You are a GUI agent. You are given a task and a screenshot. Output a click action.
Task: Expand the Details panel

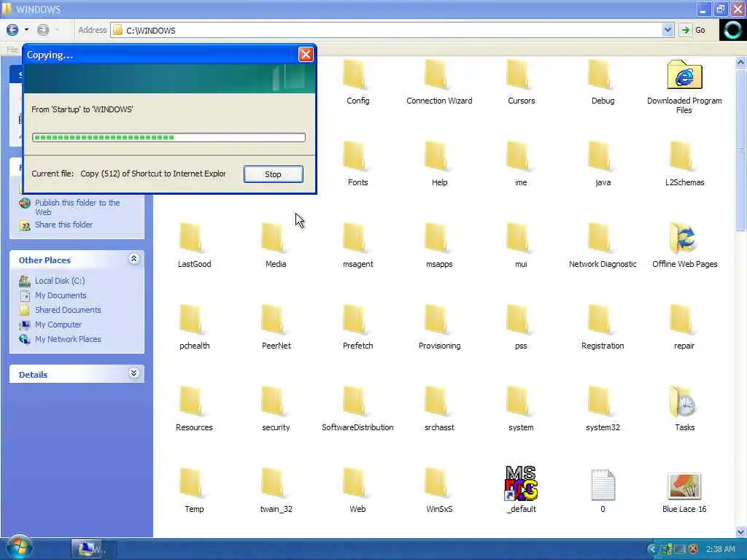pos(134,373)
